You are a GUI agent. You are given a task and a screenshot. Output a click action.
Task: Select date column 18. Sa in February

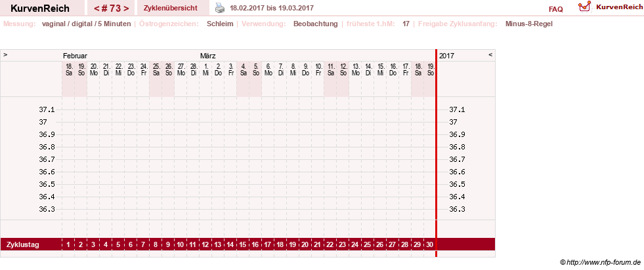(x=68, y=69)
